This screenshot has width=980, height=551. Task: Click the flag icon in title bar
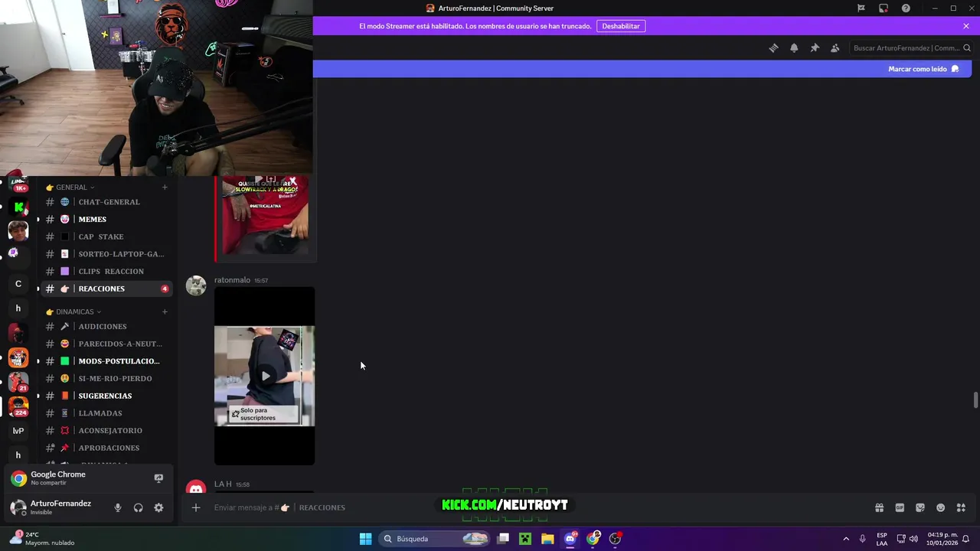click(861, 8)
